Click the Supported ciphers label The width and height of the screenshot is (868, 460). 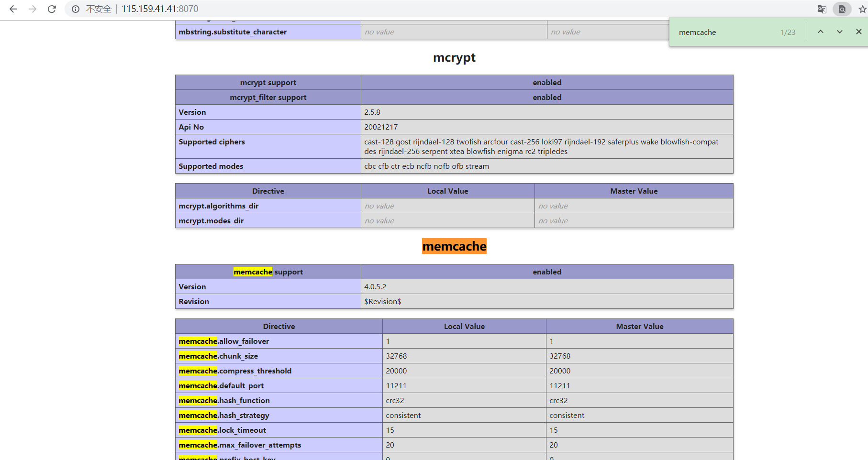(x=211, y=142)
